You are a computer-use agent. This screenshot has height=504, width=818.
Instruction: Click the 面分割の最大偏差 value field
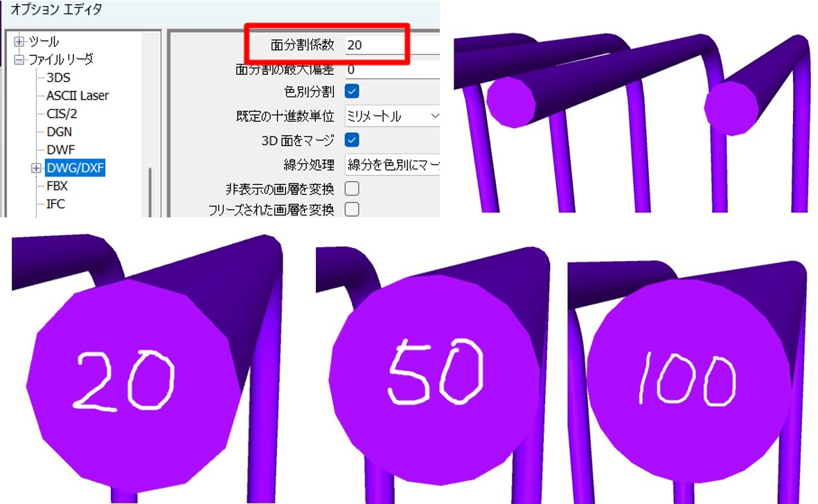(391, 70)
